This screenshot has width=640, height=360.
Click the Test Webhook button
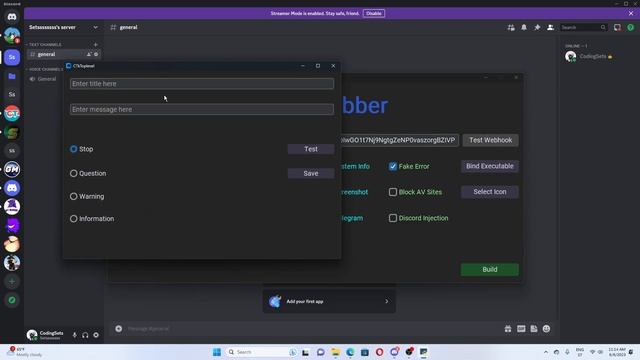click(x=490, y=140)
